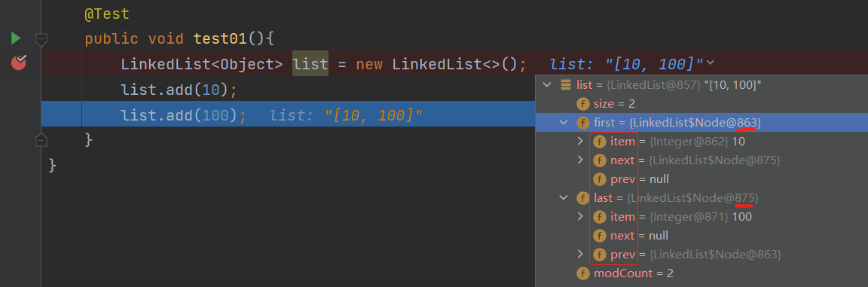Click the field icon beside modCount

click(x=583, y=273)
